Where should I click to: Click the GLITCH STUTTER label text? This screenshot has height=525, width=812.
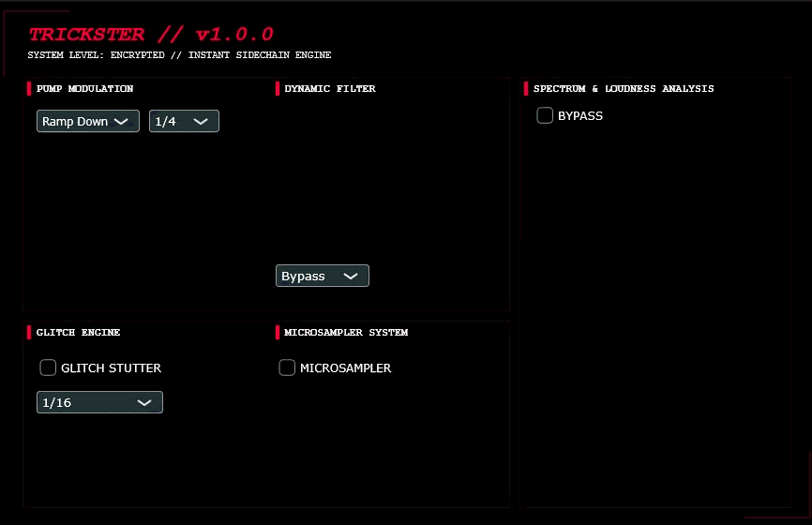click(111, 368)
